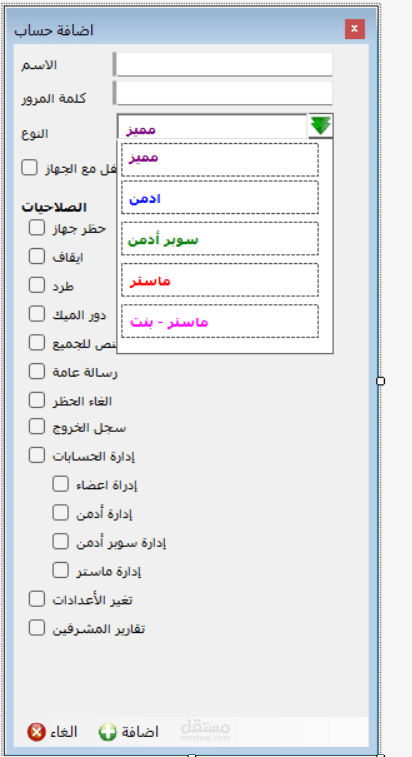This screenshot has width=412, height=757.
Task: Click inside the الاسم name field
Action: coord(225,64)
